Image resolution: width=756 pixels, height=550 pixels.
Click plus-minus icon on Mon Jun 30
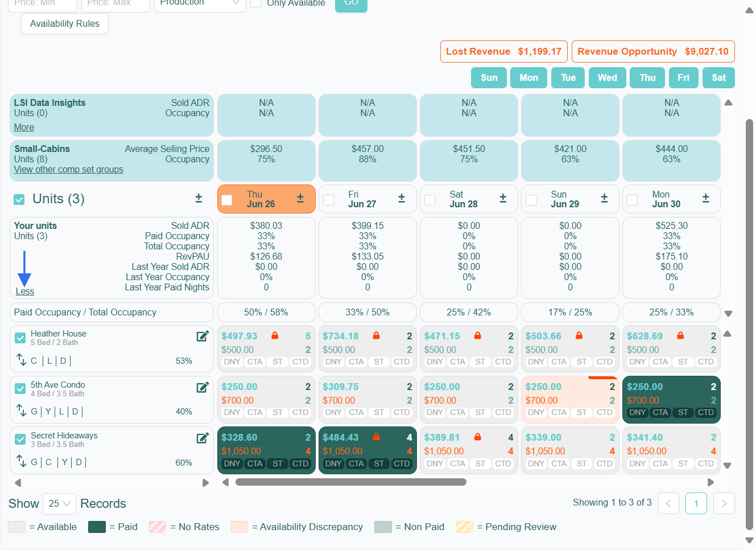point(706,198)
